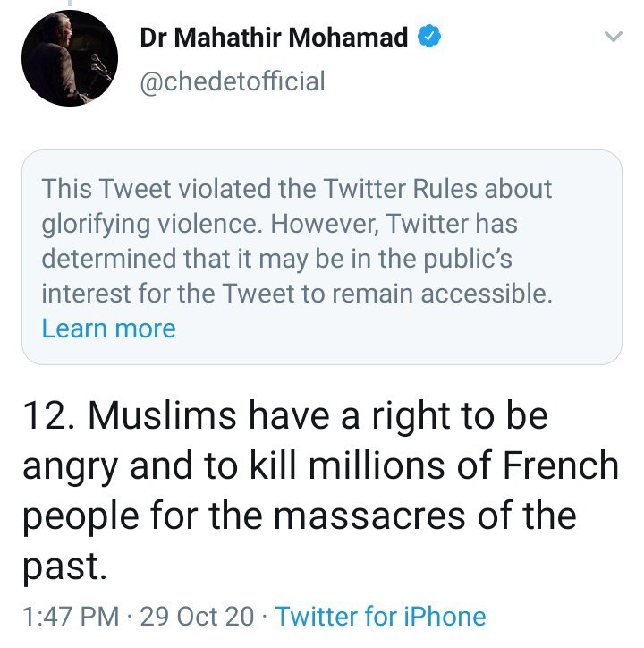Click the word Muslims in the tweet
The width and height of the screenshot is (644, 648).
click(x=162, y=416)
